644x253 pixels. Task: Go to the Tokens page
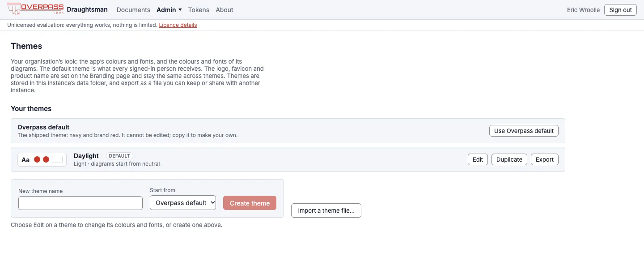(x=199, y=10)
